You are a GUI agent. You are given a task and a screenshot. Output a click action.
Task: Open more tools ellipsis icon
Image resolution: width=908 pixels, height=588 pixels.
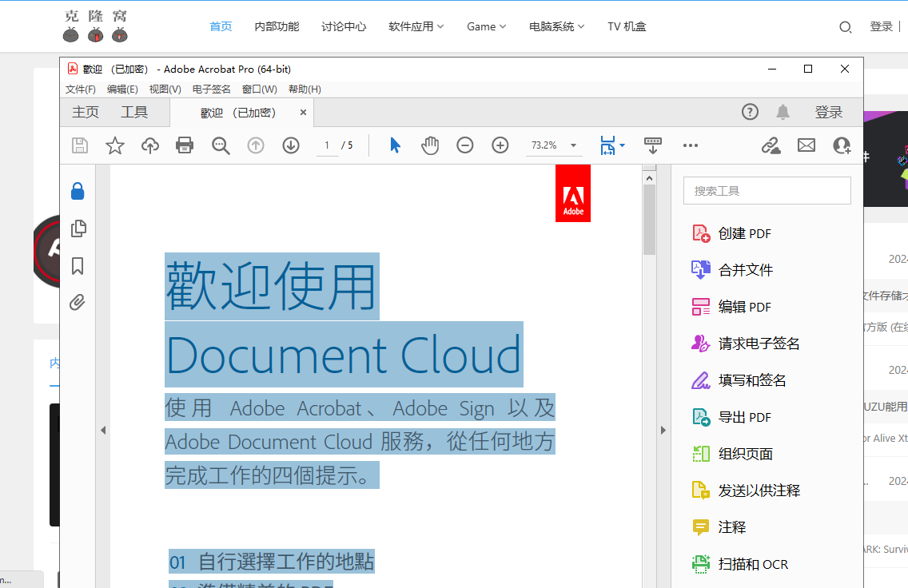(x=691, y=145)
